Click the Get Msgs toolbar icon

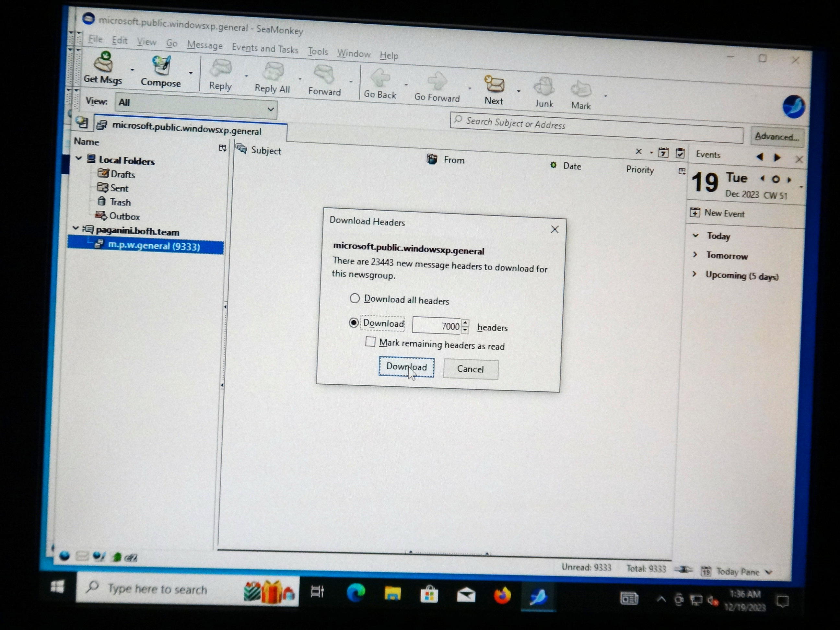click(104, 62)
